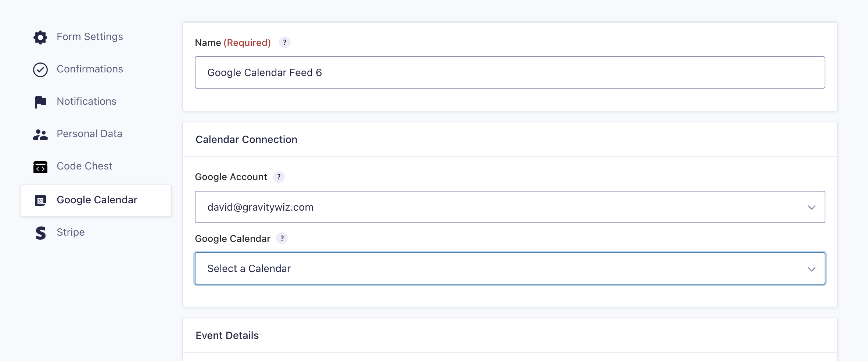Click the Form Settings gear icon
This screenshot has height=361, width=868.
pos(40,37)
